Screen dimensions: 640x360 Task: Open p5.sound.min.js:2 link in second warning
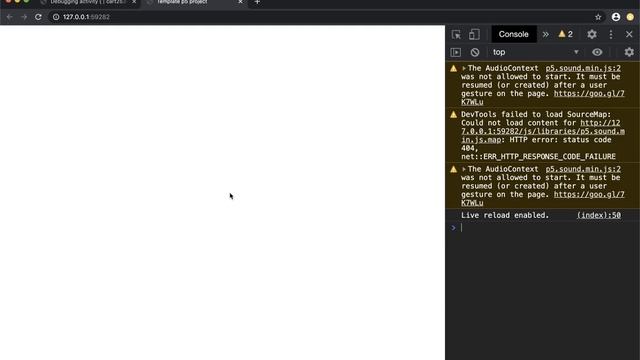(583, 169)
